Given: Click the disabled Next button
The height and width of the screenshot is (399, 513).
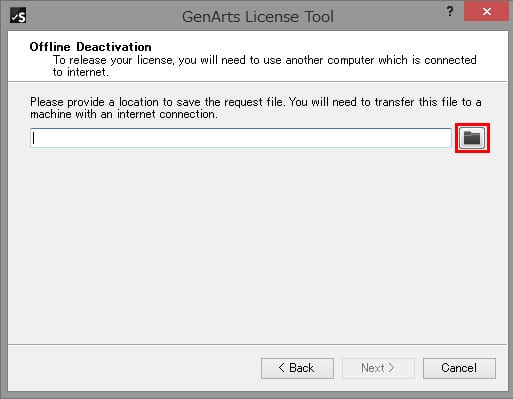Looking at the screenshot, I should point(378,368).
